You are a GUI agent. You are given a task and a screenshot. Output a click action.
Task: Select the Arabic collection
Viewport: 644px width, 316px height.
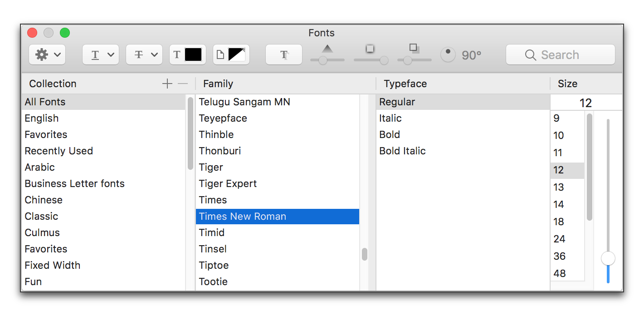click(x=103, y=167)
